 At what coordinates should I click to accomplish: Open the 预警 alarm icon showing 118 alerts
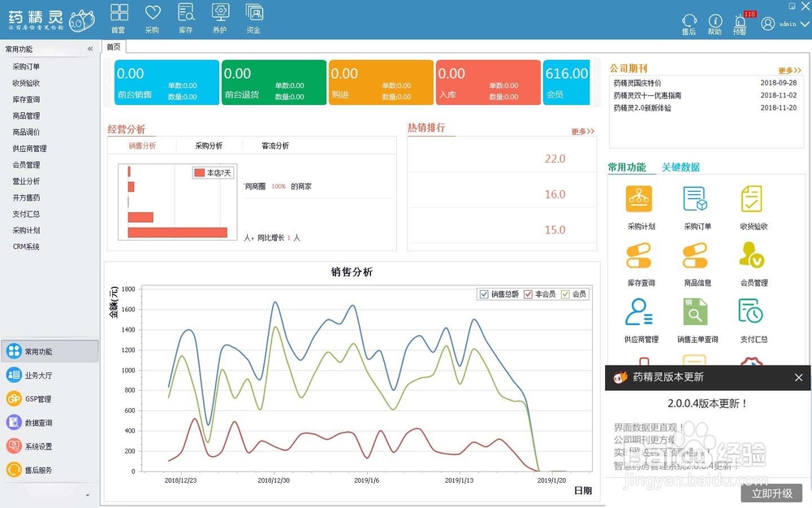[741, 21]
